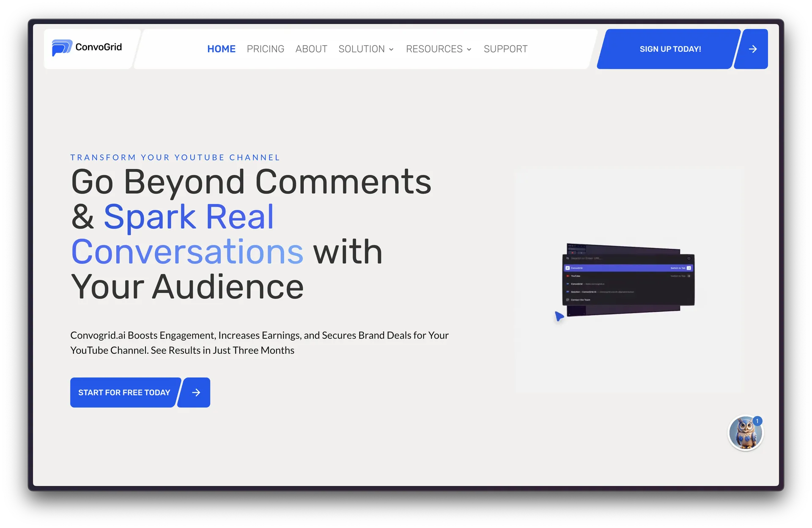This screenshot has width=812, height=528.
Task: Open the ABOUT page
Action: [x=311, y=49]
